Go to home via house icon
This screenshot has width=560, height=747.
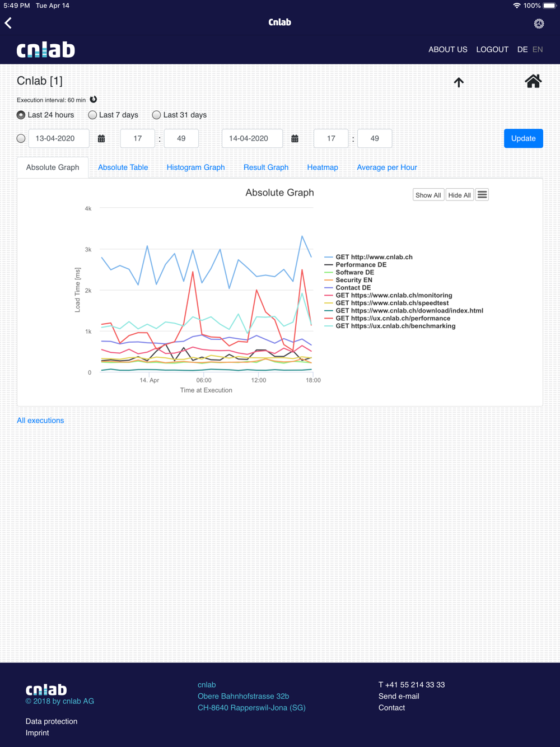click(533, 82)
